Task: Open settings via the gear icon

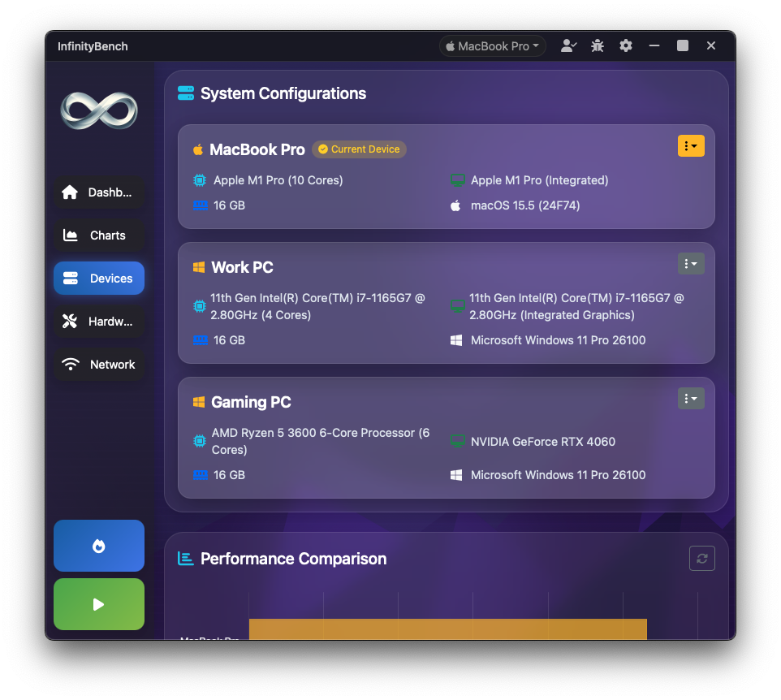Action: [x=626, y=45]
